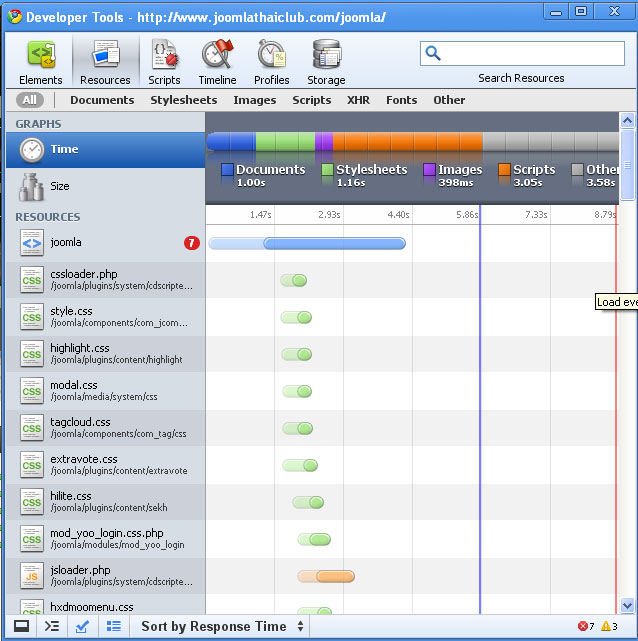Image resolution: width=638 pixels, height=641 pixels.
Task: Click the joomla document icon
Action: pos(32,243)
